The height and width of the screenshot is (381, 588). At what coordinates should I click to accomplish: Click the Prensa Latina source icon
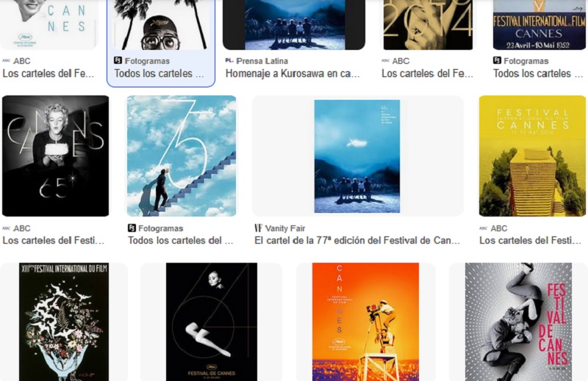[229, 60]
